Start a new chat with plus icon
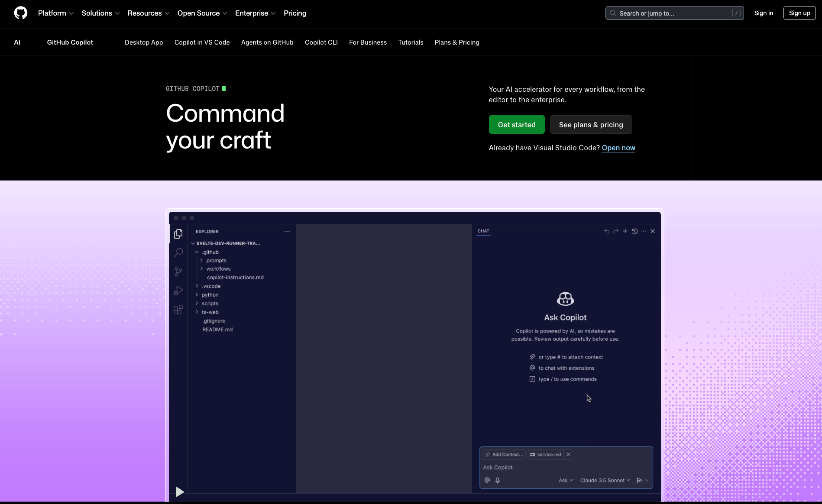The image size is (822, 504). pos(625,231)
